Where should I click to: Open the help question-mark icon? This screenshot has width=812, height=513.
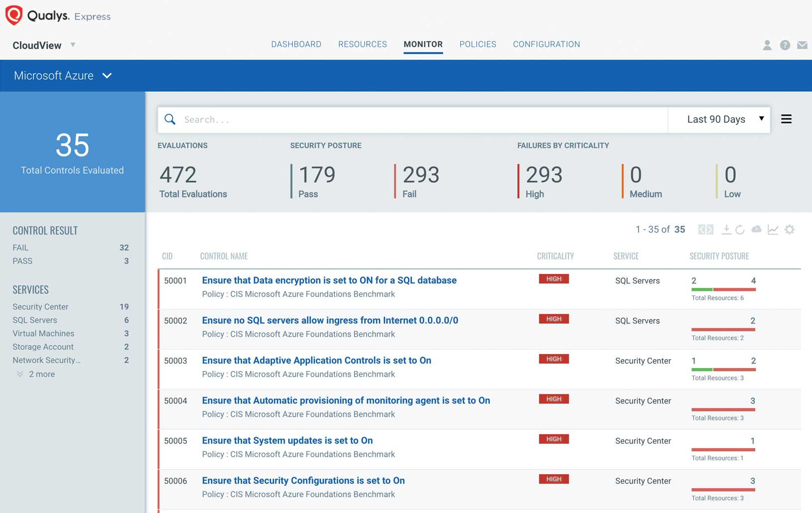click(785, 45)
